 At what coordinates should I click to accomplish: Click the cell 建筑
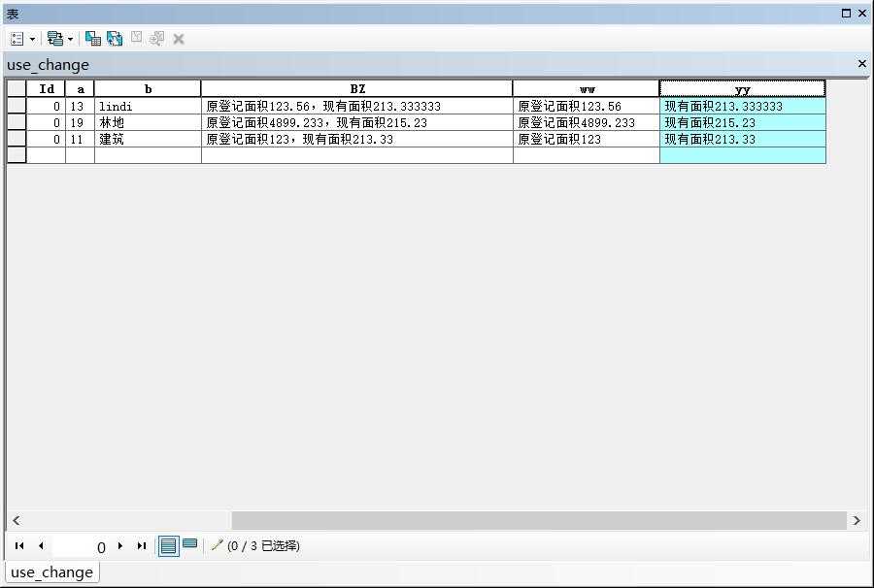point(148,139)
